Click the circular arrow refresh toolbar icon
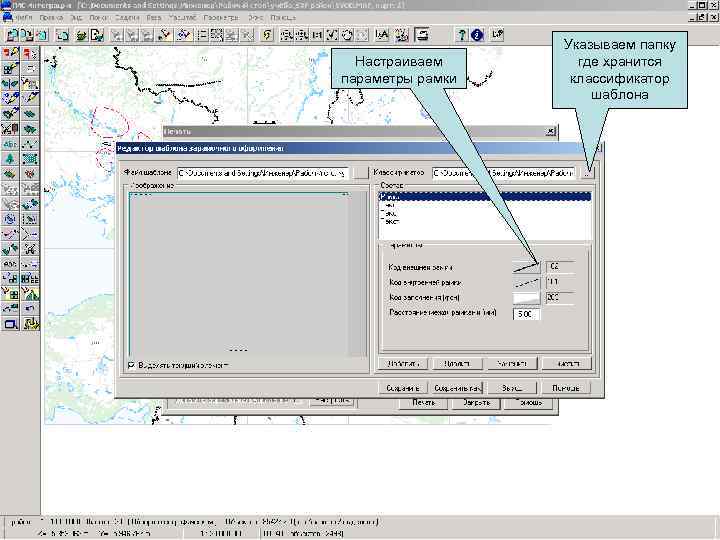The height and width of the screenshot is (540, 720). coord(348,35)
